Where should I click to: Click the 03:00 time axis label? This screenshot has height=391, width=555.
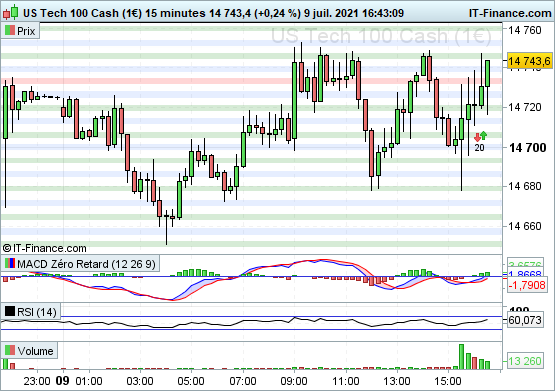[x=140, y=381]
